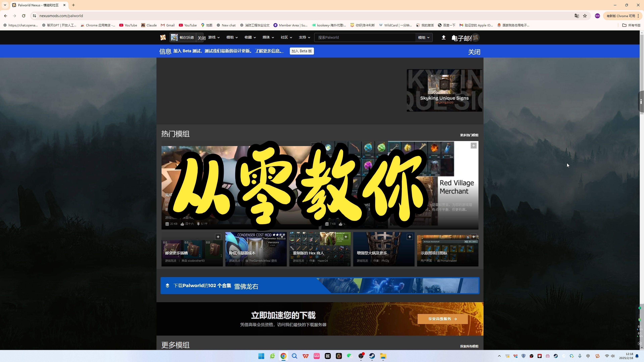Show hidden system tray icons
The width and height of the screenshot is (644, 362).
coord(499,356)
